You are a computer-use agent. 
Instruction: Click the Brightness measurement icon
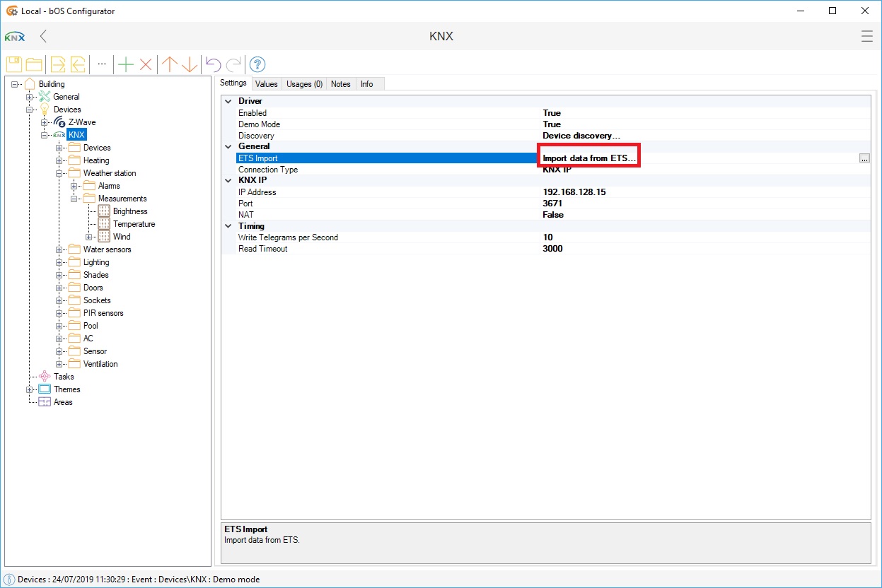(x=104, y=211)
